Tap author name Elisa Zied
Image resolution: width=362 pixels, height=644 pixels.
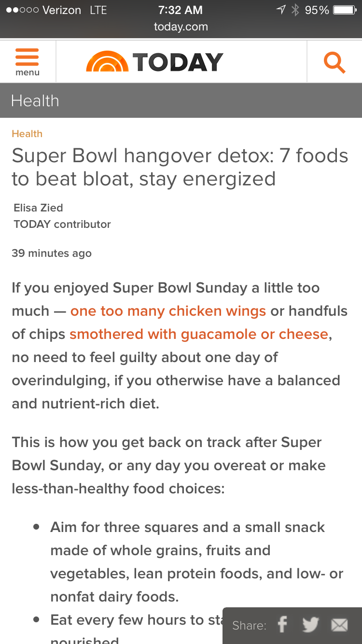38,208
